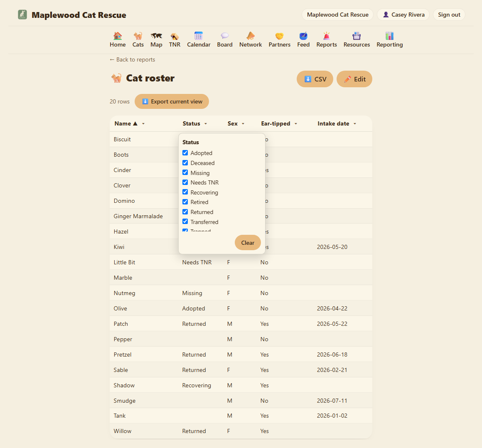The image size is (482, 448).
Task: Click the Casey Rivera name text
Action: tap(408, 15)
